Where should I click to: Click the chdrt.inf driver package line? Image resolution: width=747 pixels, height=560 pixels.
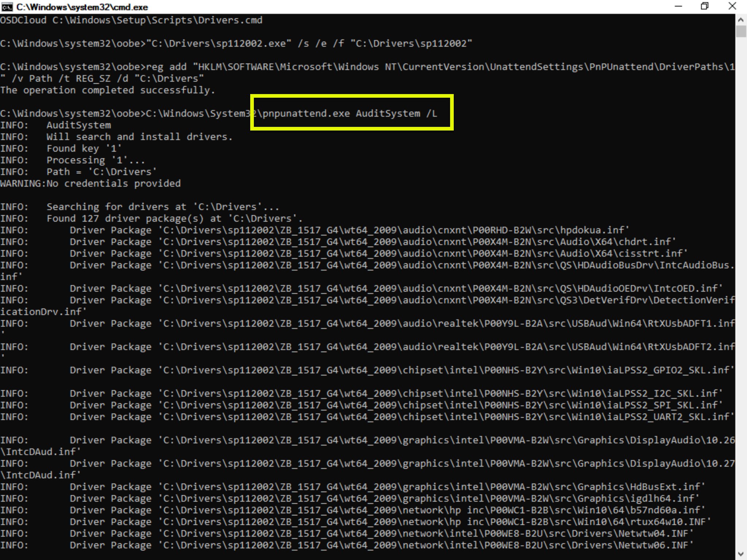[338, 242]
